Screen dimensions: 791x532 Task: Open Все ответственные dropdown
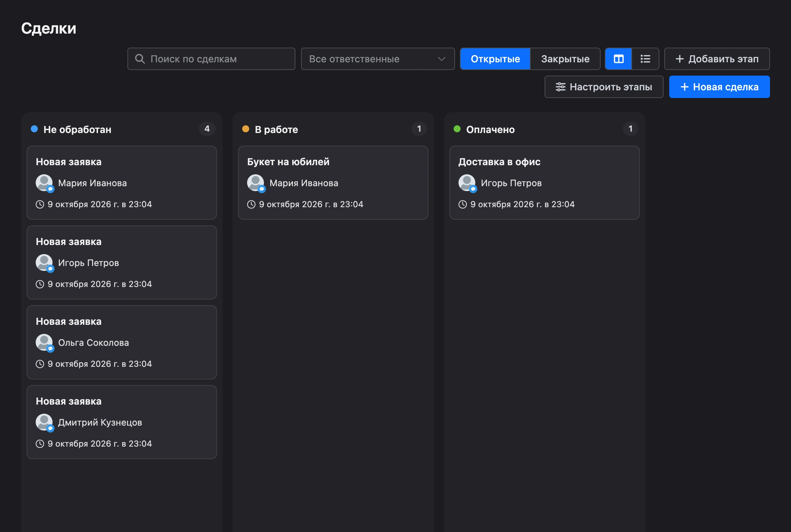tap(378, 59)
